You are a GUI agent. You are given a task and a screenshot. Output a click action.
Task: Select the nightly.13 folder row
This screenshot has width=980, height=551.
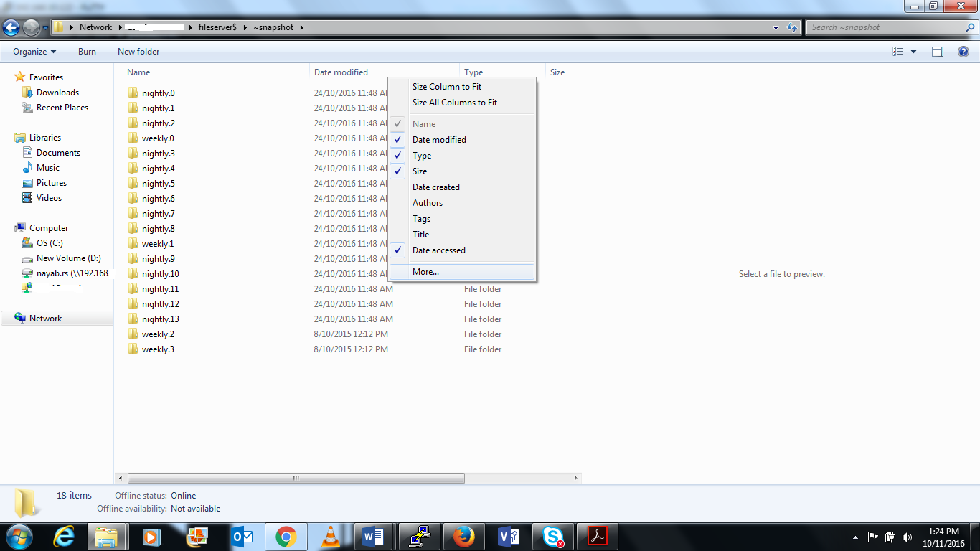click(x=348, y=319)
